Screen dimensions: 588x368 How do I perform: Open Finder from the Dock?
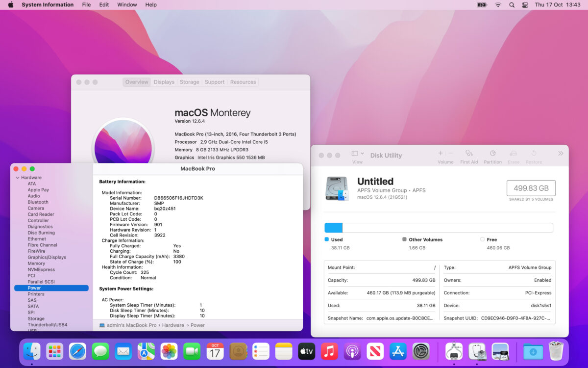coord(32,351)
